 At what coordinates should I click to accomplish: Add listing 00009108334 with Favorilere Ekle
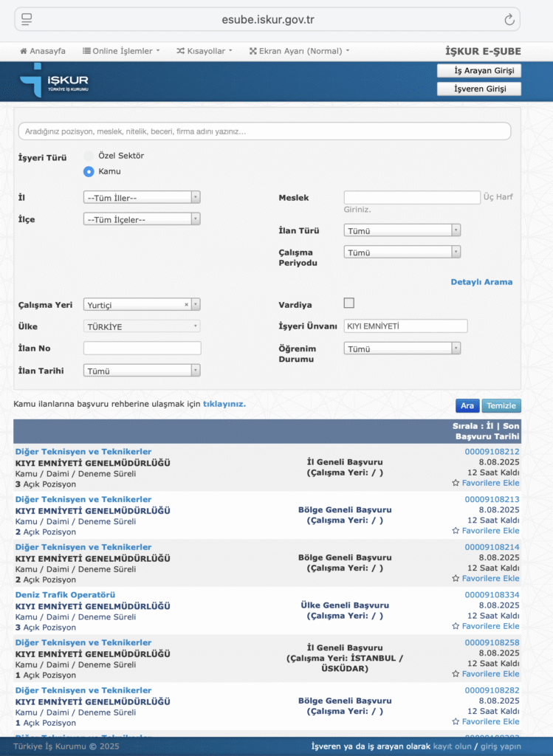click(x=490, y=626)
